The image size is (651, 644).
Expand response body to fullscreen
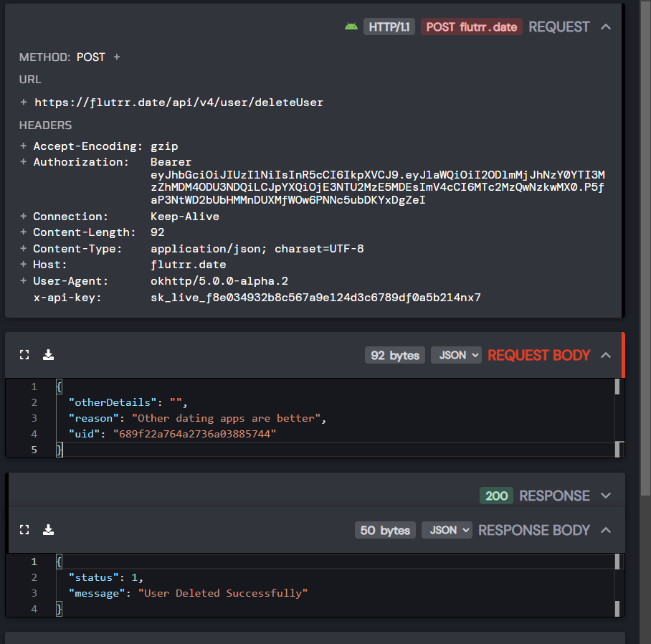click(x=24, y=529)
